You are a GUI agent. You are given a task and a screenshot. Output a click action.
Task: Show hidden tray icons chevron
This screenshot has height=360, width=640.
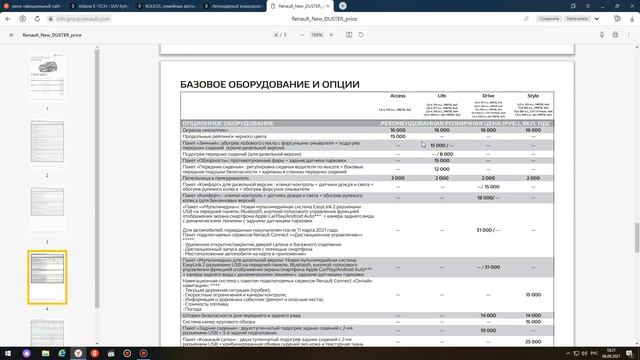(568, 353)
